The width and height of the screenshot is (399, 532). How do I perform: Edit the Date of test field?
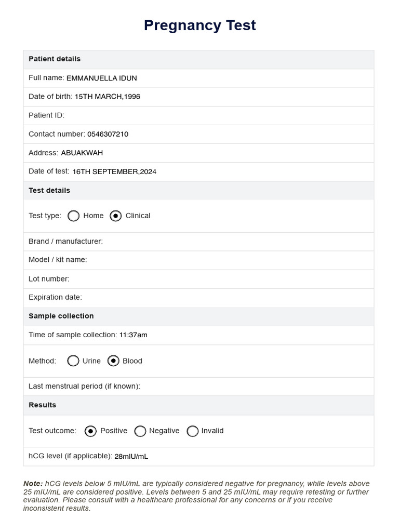coord(221,171)
